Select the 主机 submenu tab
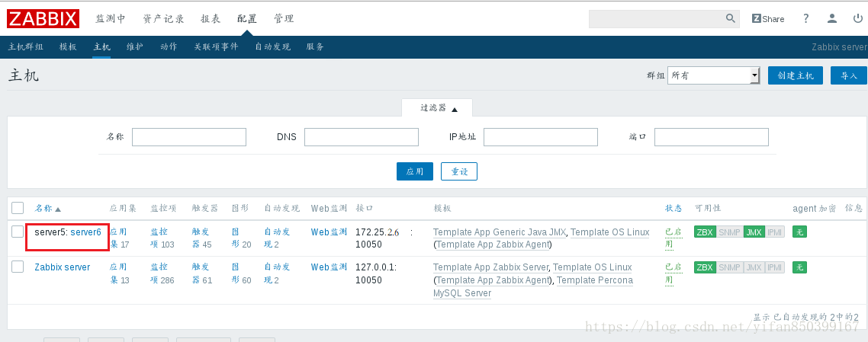Viewport: 868px width, 342px height. point(102,47)
